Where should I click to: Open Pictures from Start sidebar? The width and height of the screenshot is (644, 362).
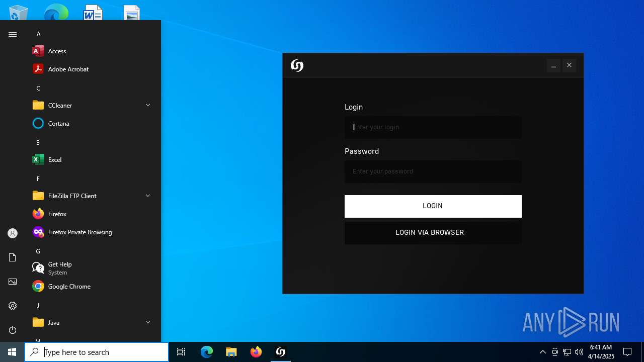[x=13, y=282]
